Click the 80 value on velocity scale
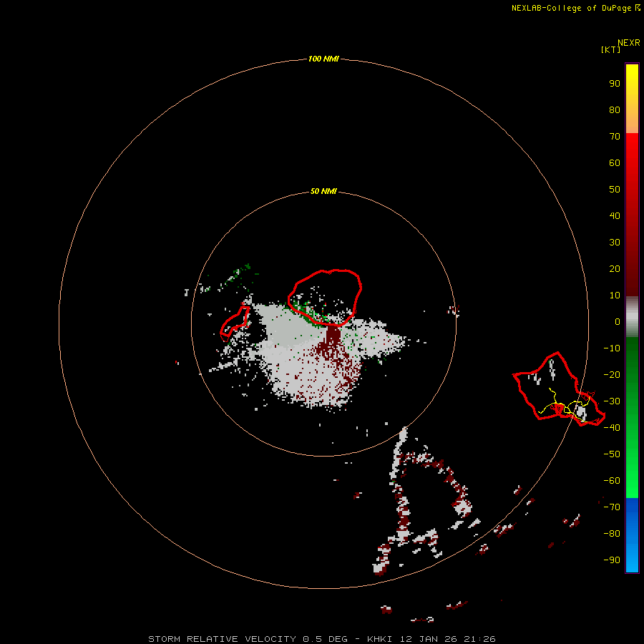Viewport: 644px width, 644px height. [615, 109]
